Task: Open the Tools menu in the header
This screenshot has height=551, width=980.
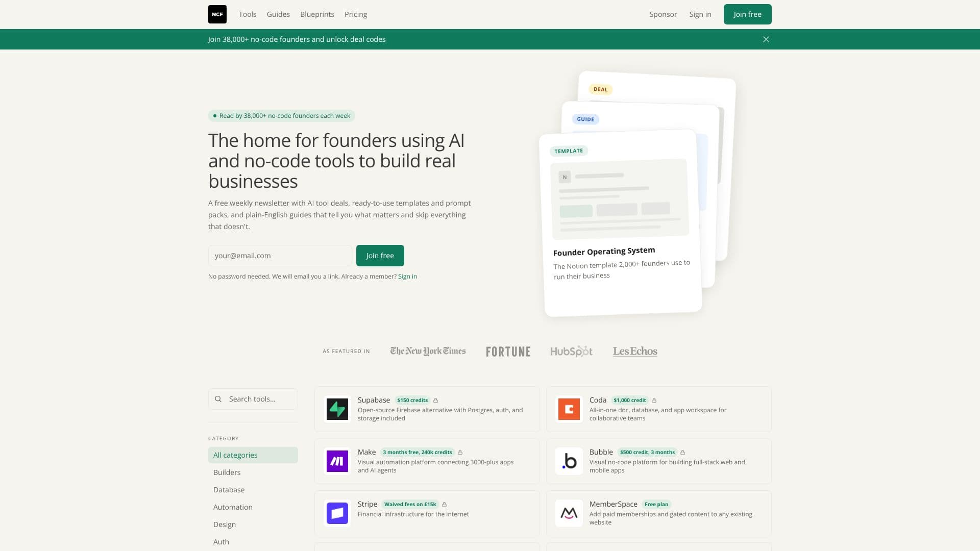Action: point(248,14)
